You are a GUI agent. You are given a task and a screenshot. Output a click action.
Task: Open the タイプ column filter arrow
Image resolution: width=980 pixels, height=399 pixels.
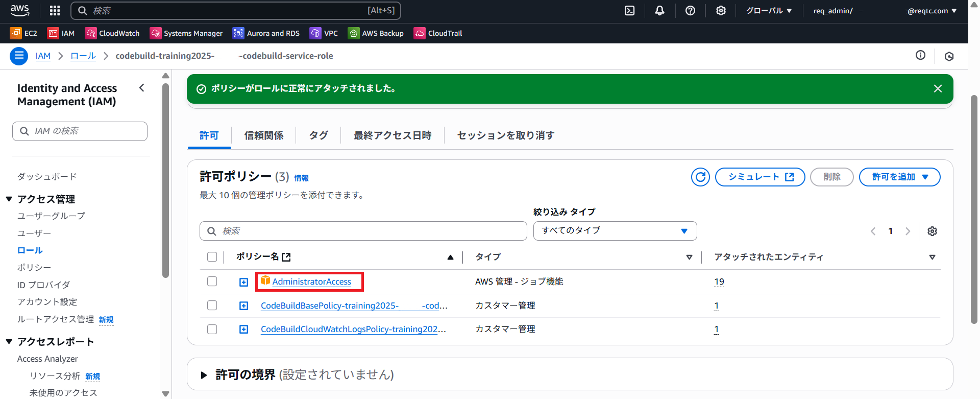(689, 257)
